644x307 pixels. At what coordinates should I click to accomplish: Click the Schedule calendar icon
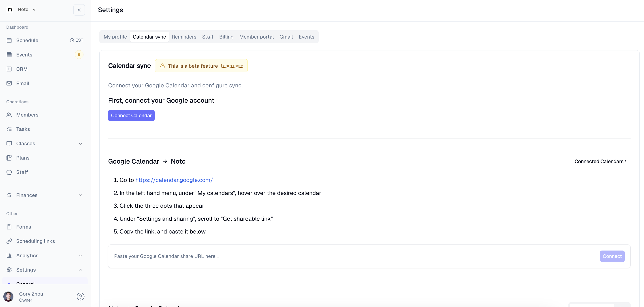[9, 40]
